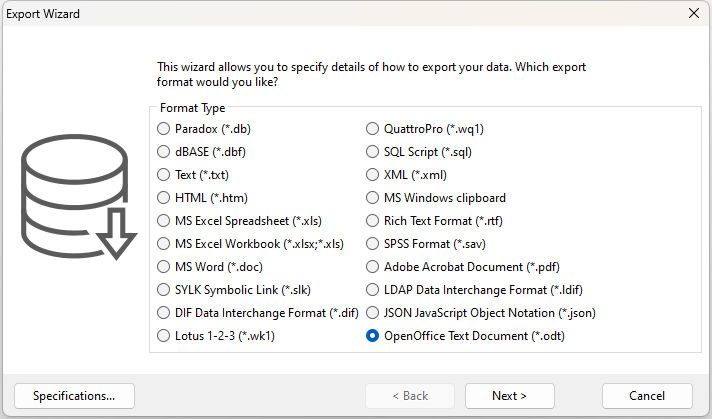Click Next > to continue the wizard
The width and height of the screenshot is (712, 419).
[509, 396]
